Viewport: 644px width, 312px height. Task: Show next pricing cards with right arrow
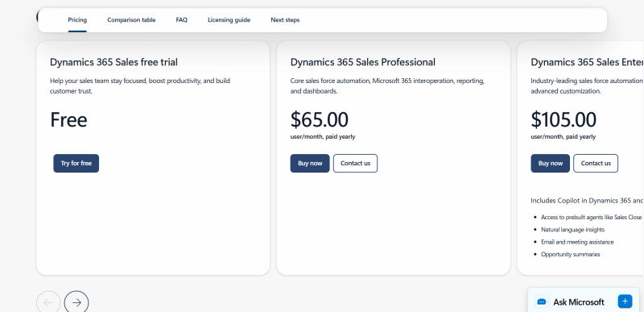[76, 302]
